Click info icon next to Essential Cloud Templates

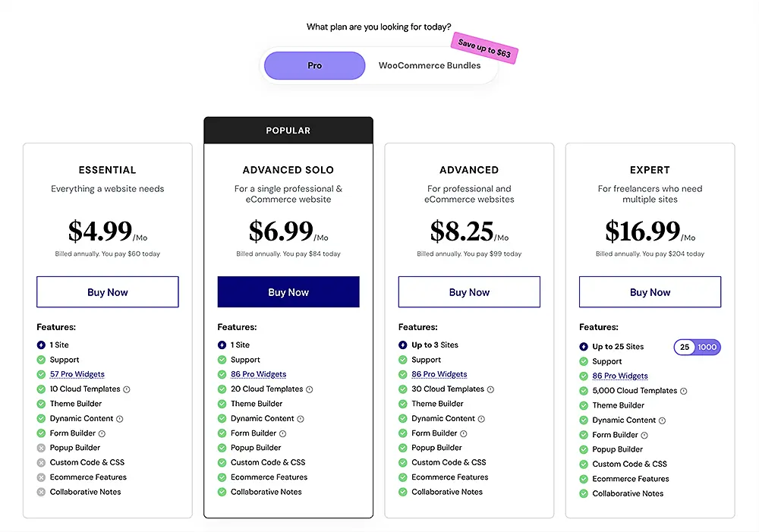127,389
